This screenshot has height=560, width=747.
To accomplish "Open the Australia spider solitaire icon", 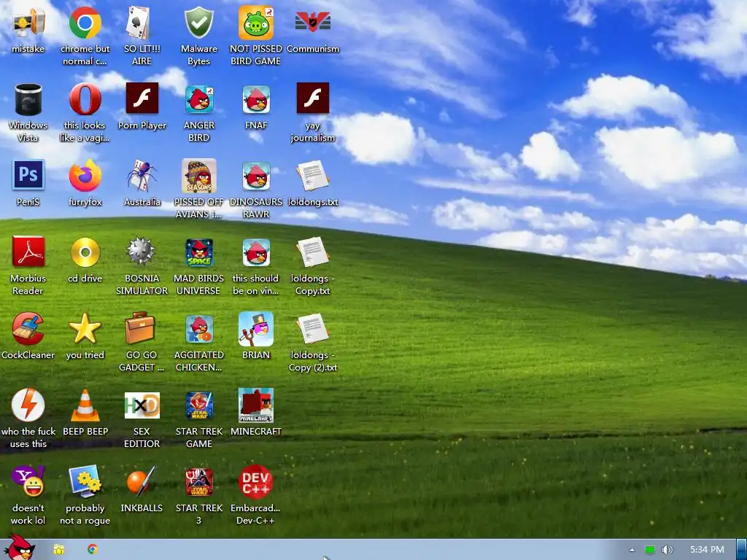I will point(142,176).
